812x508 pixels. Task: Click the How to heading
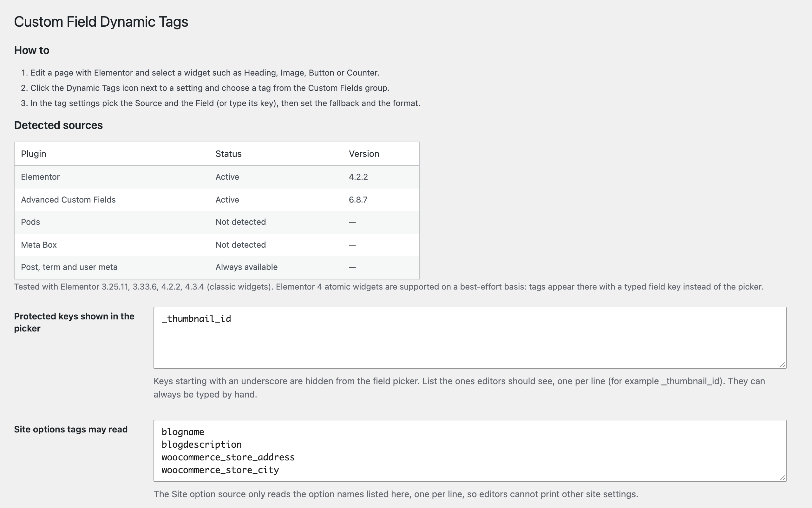click(x=31, y=50)
